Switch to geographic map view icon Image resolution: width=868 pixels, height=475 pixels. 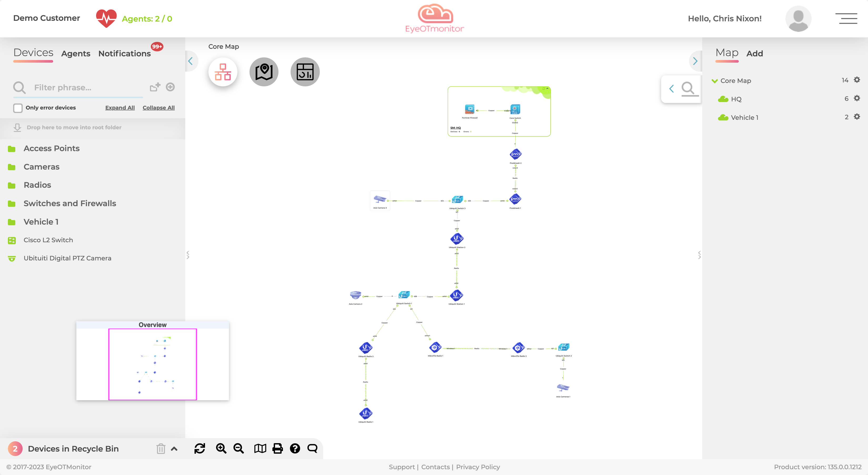264,72
